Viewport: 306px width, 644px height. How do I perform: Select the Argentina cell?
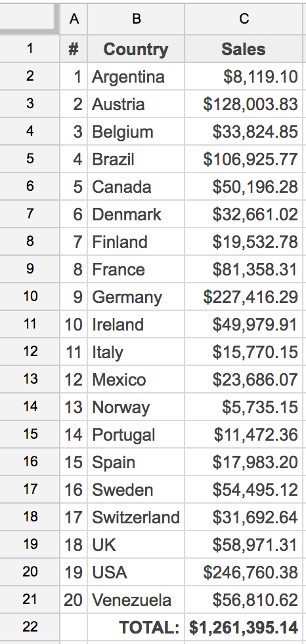tap(136, 76)
